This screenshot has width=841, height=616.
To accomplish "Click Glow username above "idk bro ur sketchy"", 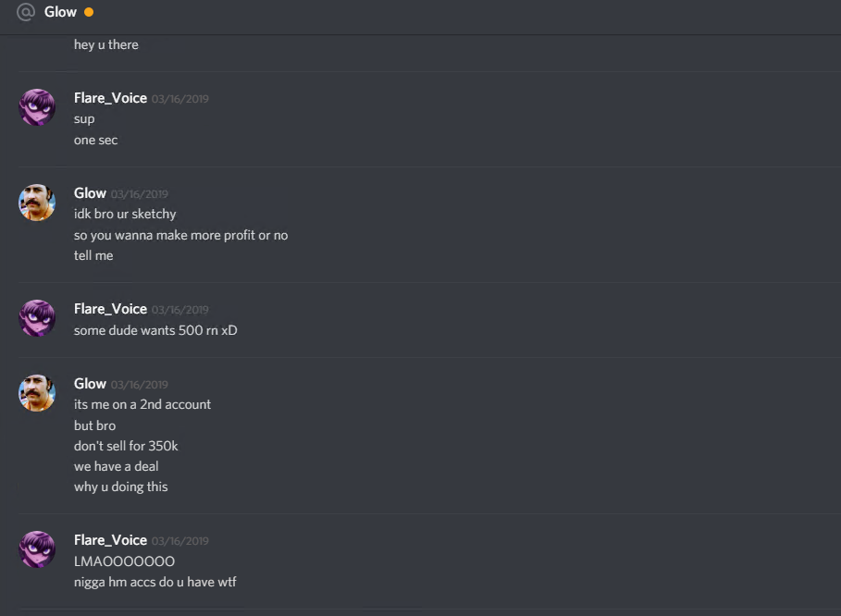I will click(90, 193).
